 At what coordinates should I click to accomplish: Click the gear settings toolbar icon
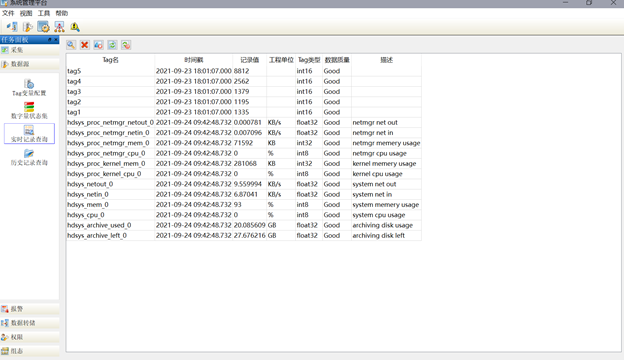click(x=43, y=27)
